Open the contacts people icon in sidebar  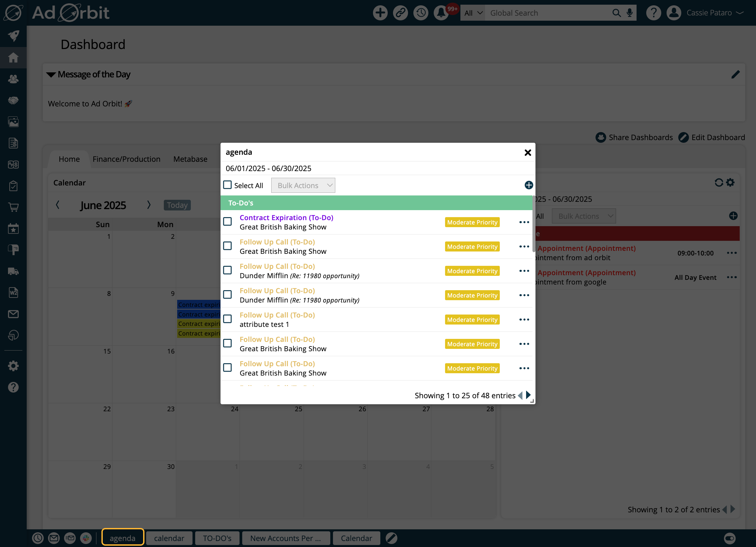13,79
